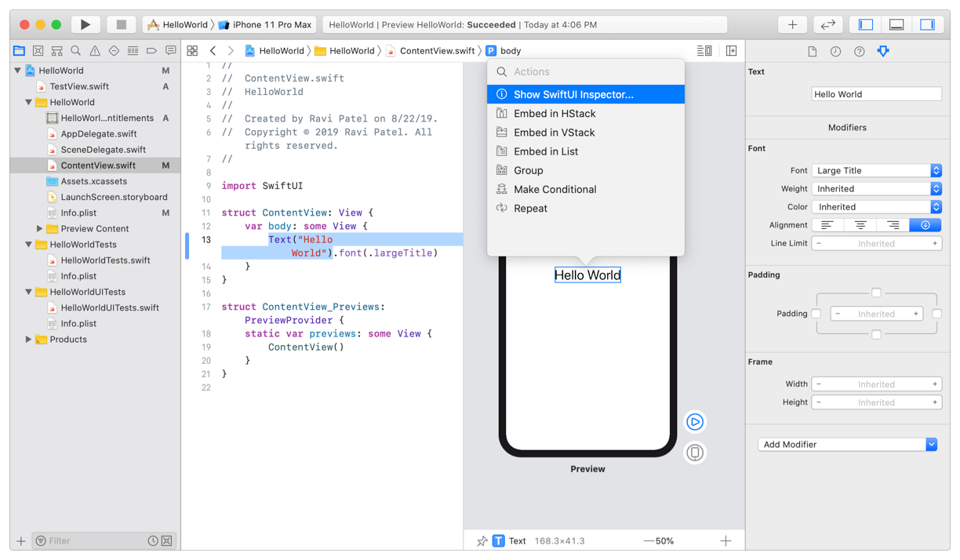This screenshot has width=960, height=560.
Task: Choose Embed in VStack from menu
Action: click(554, 133)
